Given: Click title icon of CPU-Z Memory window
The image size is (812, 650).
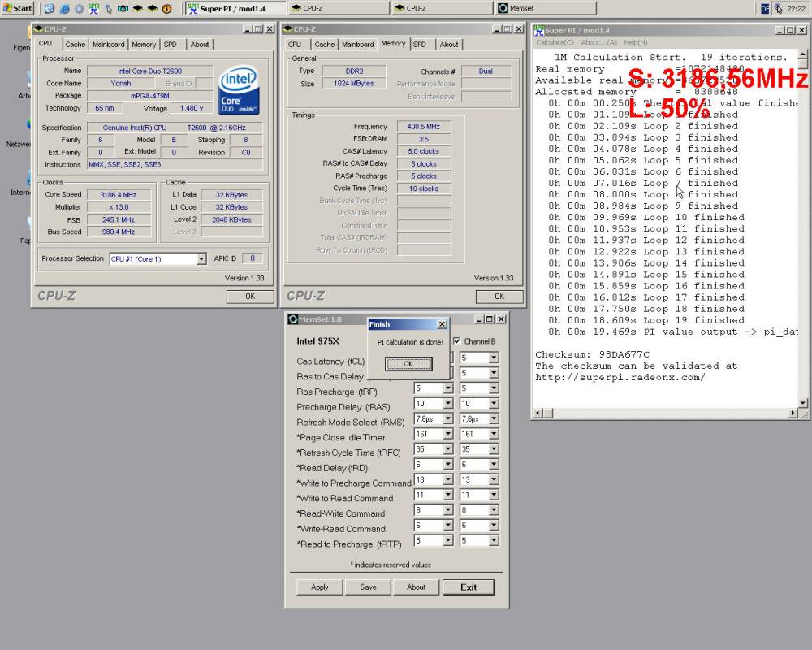Looking at the screenshot, I should point(288,29).
